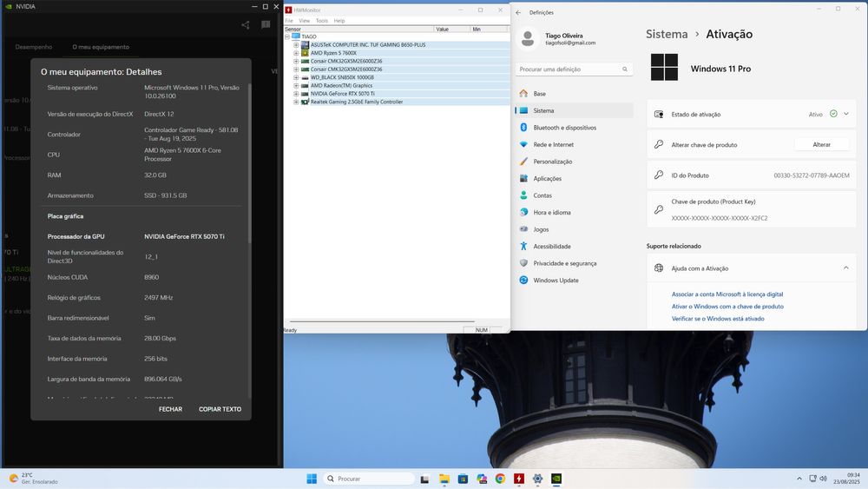Click Verificar se o Windows está ativado

click(x=718, y=319)
